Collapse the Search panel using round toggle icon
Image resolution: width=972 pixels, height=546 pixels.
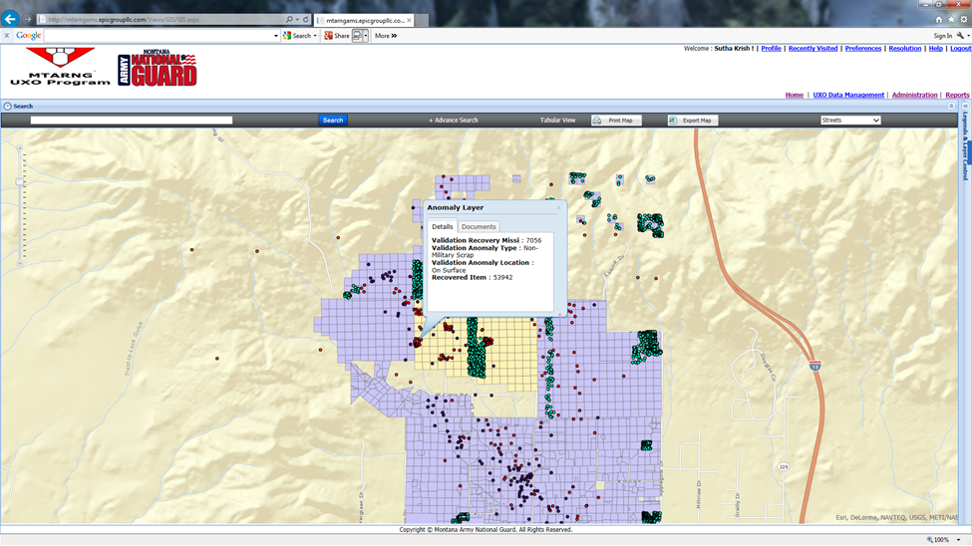point(7,106)
